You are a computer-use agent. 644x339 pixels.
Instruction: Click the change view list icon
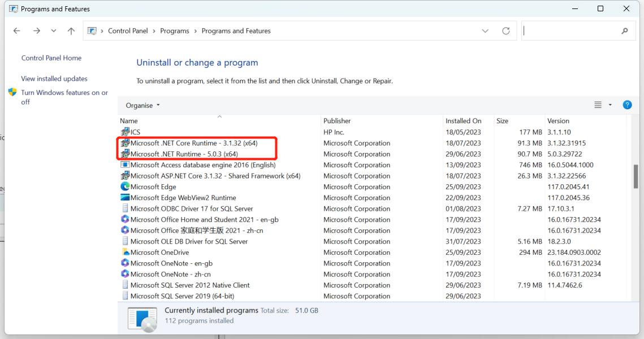(x=598, y=105)
